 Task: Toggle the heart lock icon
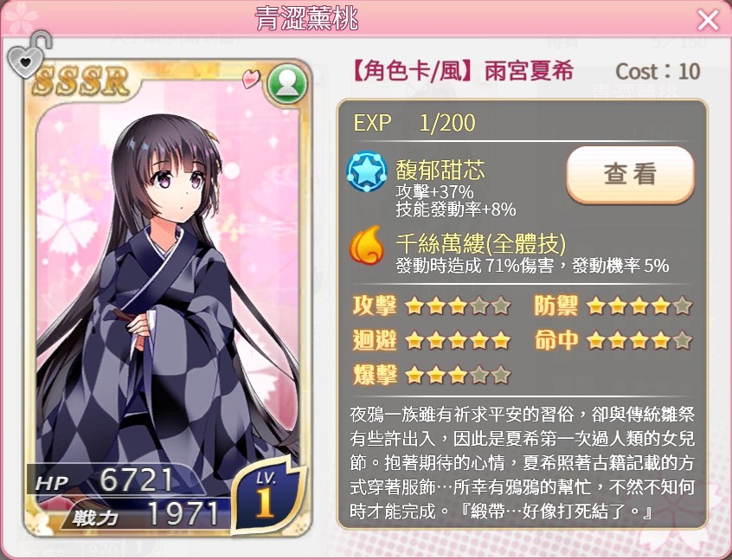[29, 55]
